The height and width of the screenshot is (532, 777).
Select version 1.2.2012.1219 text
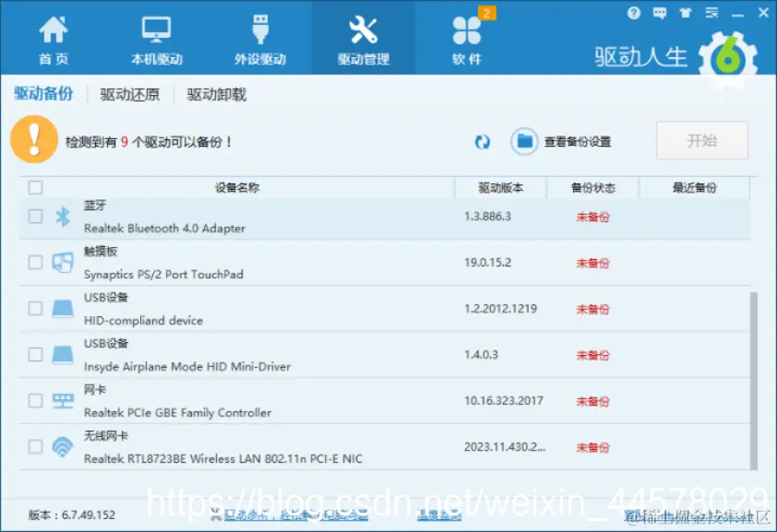pos(500,308)
